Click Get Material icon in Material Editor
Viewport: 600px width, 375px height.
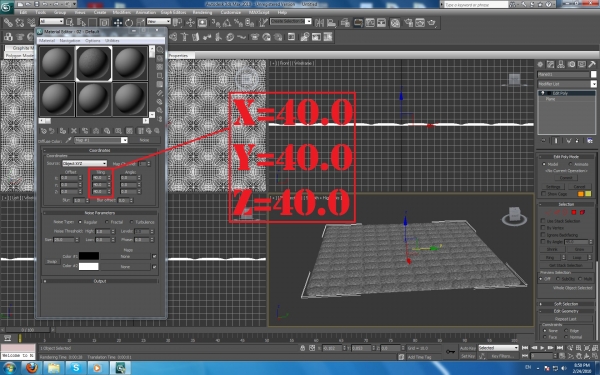point(43,131)
